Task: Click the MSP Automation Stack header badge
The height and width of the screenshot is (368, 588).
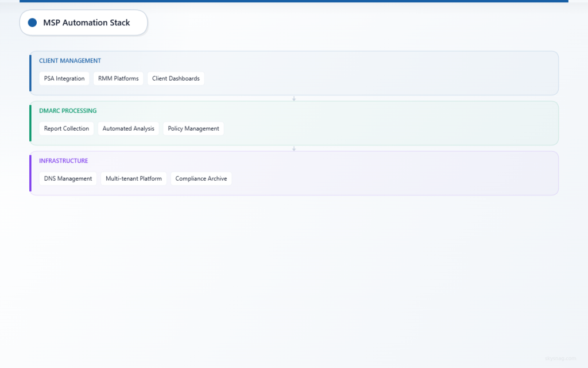Action: pos(83,22)
